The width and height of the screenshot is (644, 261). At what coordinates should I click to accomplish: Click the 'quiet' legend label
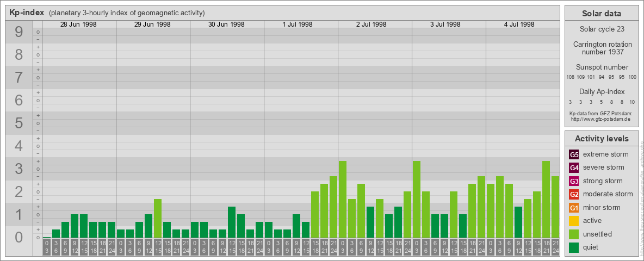[x=592, y=247]
